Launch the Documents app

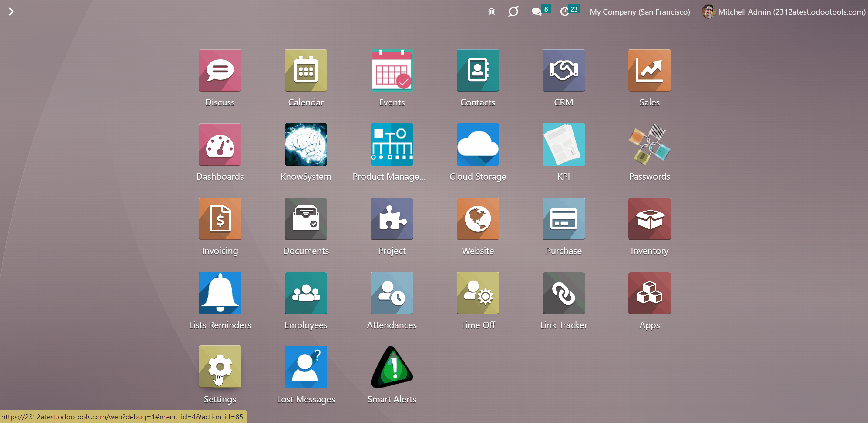pos(306,219)
